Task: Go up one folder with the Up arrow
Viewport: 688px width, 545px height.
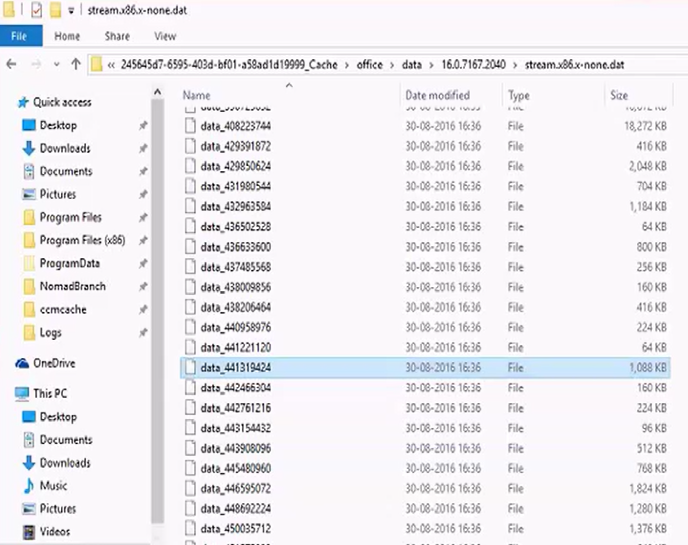Action: click(76, 64)
